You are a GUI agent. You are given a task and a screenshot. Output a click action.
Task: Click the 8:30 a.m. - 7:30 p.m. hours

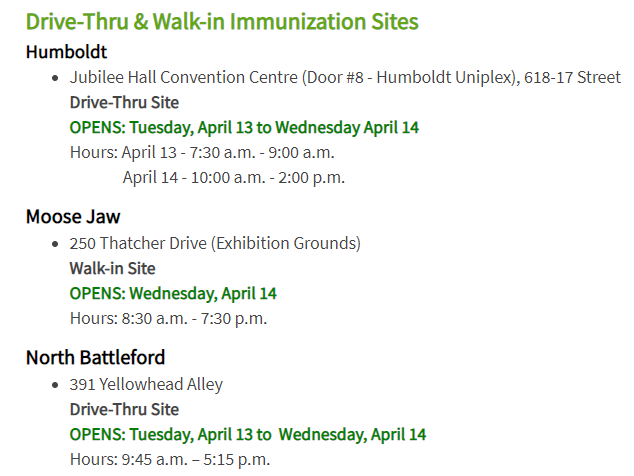(x=169, y=319)
